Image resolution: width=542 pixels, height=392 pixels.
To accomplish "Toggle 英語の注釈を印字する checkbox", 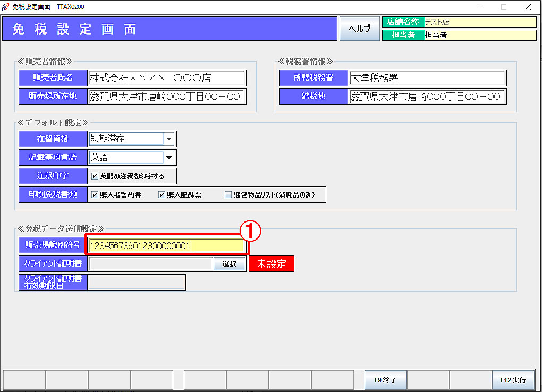I will 95,176.
